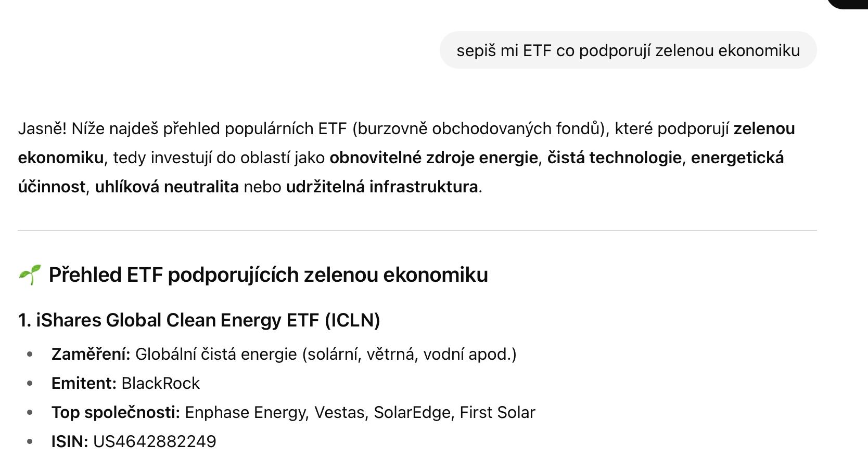
Task: Click bold text uhlíková neutralita
Action: (167, 187)
